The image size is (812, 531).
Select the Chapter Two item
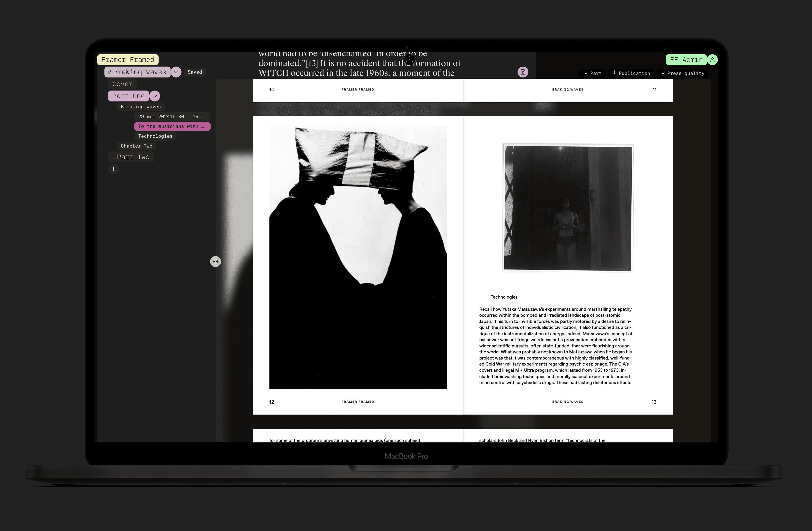136,146
